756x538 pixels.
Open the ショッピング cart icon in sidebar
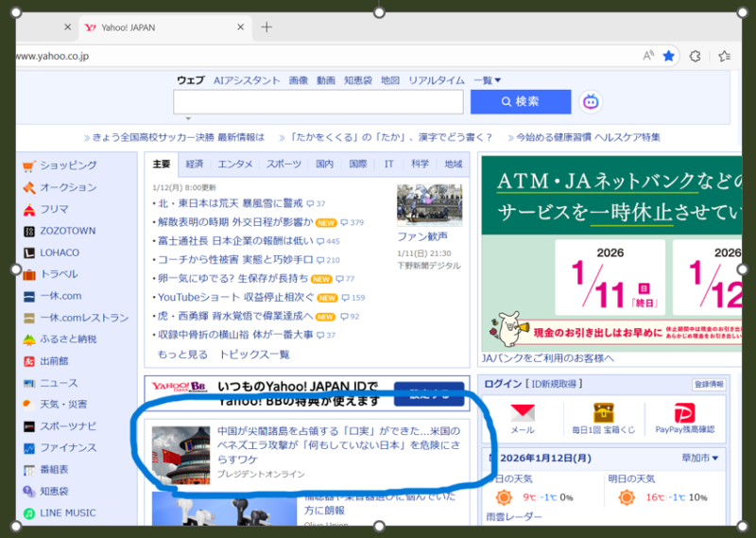(29, 165)
